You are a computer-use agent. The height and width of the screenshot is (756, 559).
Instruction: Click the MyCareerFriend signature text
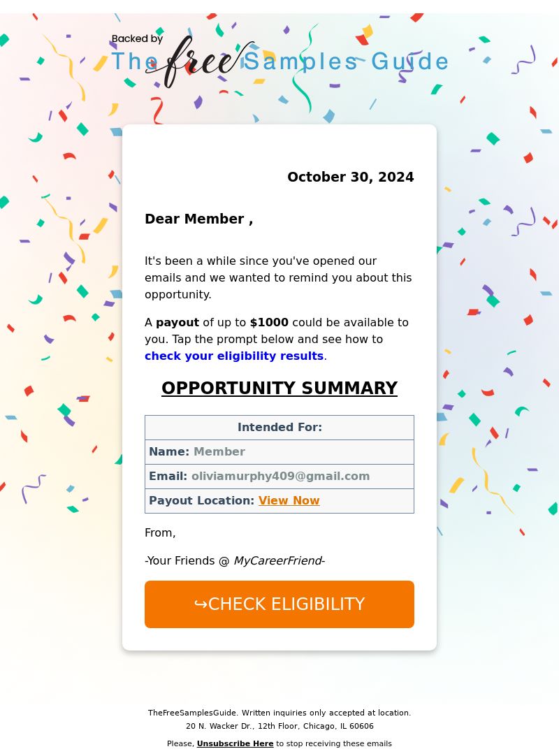(279, 561)
